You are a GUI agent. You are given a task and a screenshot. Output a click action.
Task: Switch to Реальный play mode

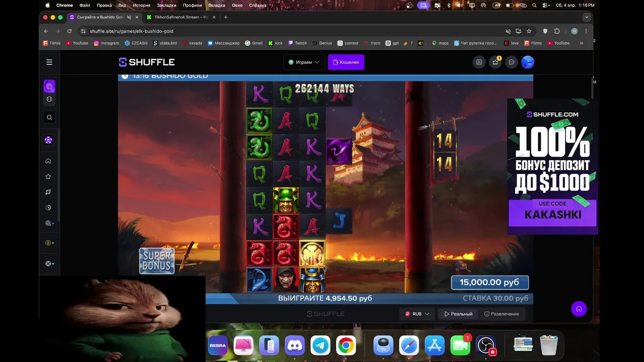click(458, 314)
